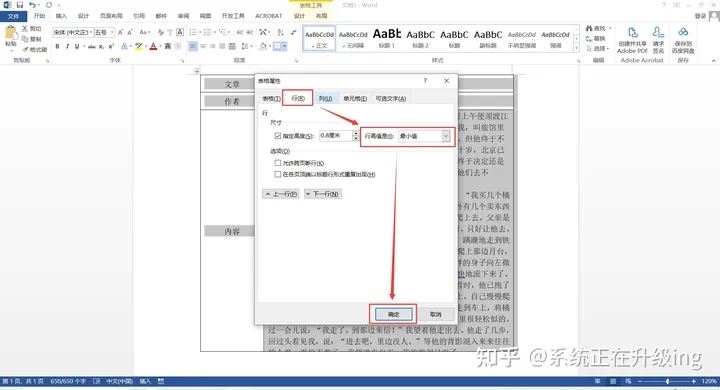The image size is (720, 390).
Task: Apply superscript formatting
Action: click(x=111, y=46)
